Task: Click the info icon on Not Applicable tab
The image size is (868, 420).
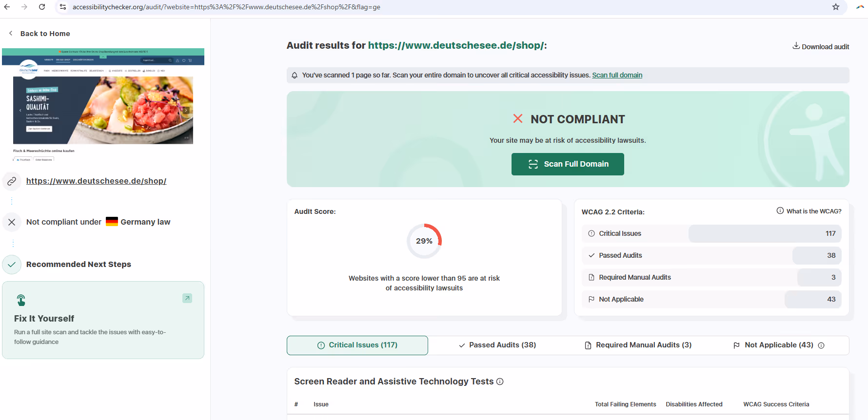Action: tap(821, 345)
